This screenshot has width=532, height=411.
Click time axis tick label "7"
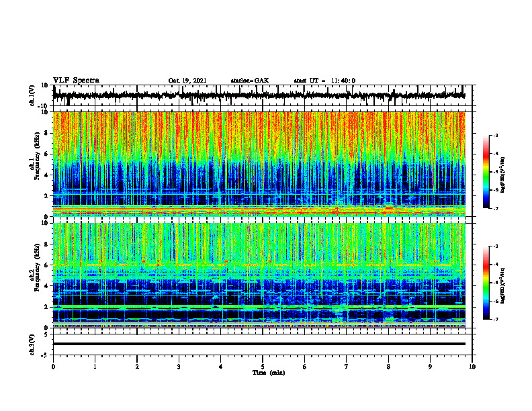coord(347,367)
